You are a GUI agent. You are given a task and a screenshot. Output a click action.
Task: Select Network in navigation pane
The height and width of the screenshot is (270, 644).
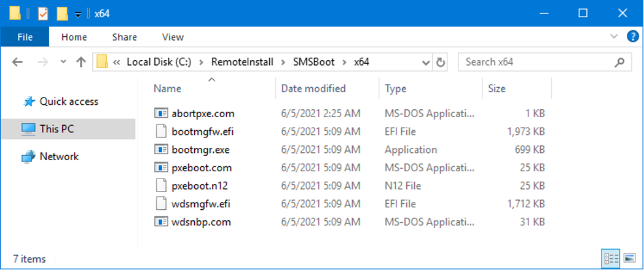pos(59,156)
